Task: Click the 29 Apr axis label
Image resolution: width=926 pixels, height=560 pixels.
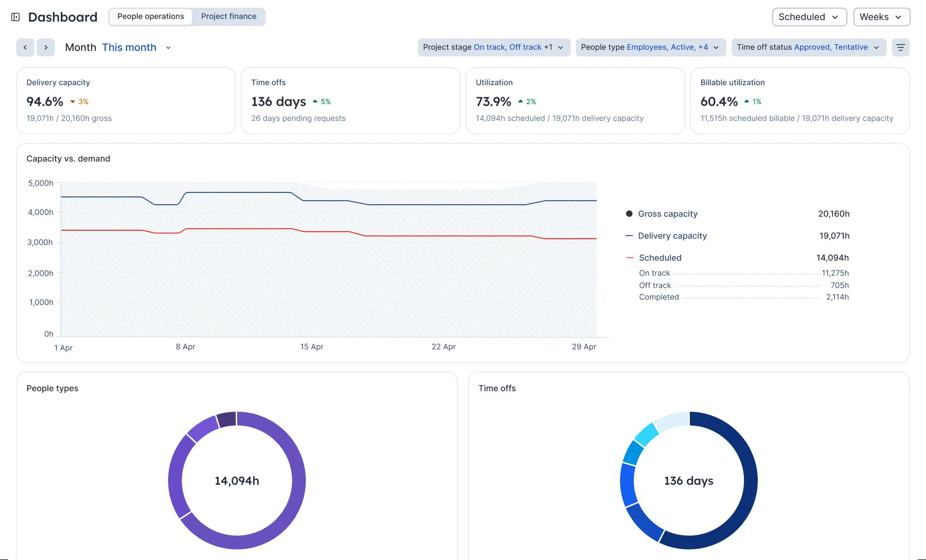Action: coord(584,347)
